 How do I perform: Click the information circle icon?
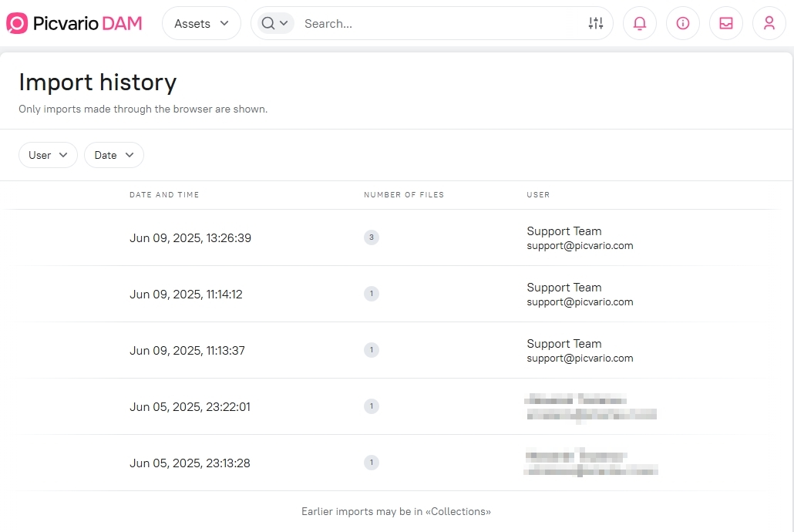tap(682, 23)
